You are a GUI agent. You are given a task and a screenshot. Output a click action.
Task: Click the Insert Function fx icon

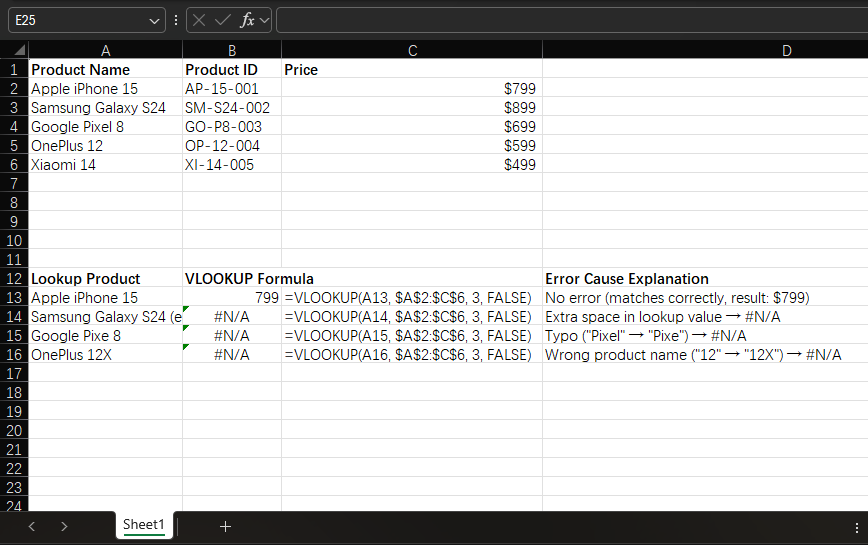pos(247,20)
